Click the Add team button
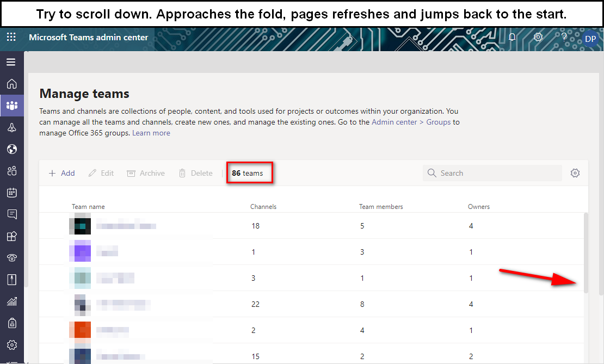 tap(61, 174)
